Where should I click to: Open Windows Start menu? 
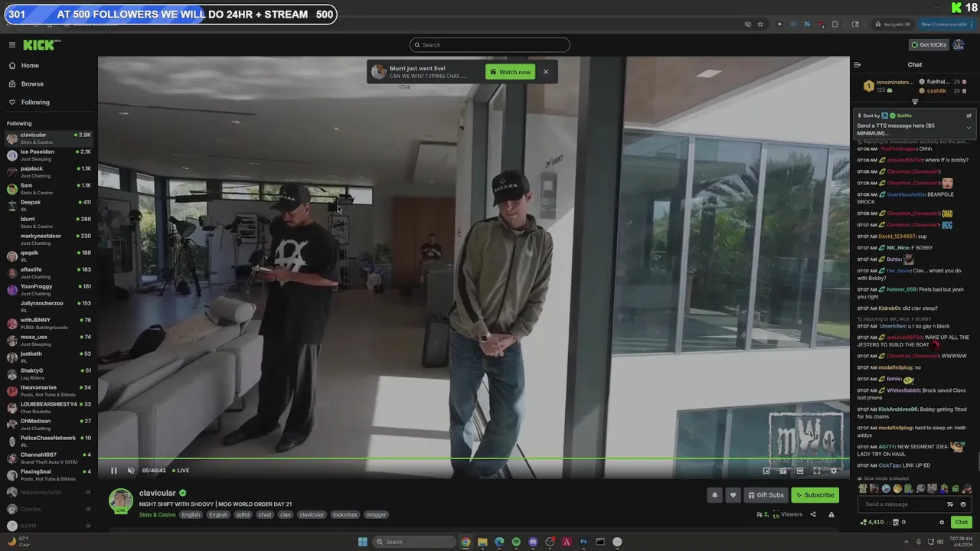(363, 542)
